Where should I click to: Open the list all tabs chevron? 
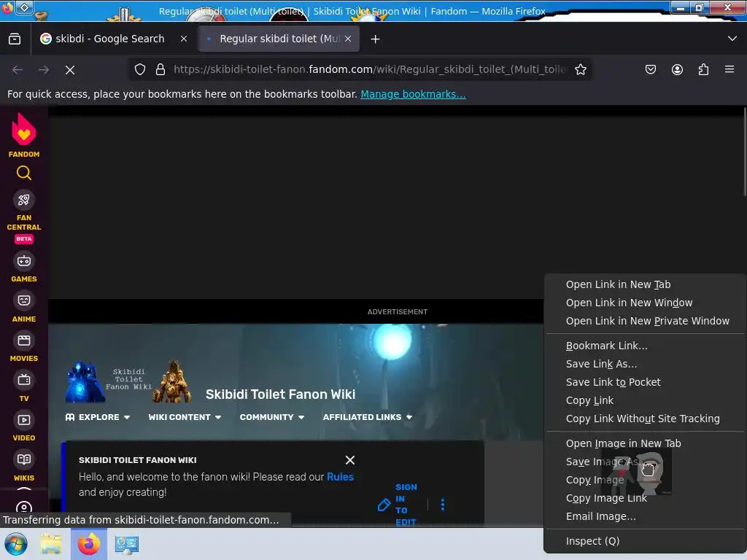pyautogui.click(x=732, y=39)
